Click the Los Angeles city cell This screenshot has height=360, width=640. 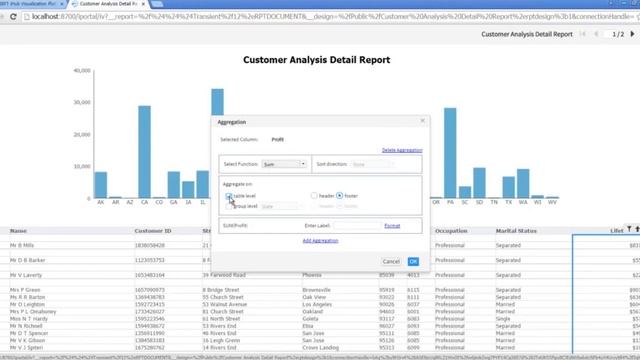317,304
